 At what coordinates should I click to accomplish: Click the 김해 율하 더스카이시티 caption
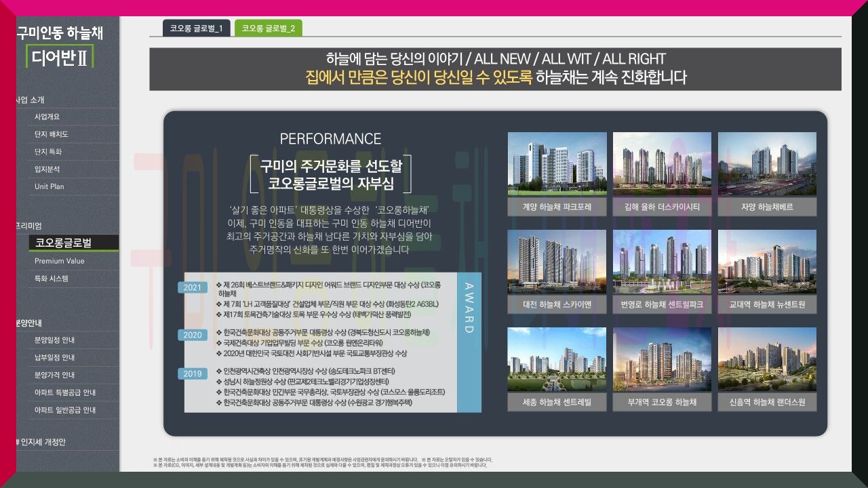click(x=662, y=207)
